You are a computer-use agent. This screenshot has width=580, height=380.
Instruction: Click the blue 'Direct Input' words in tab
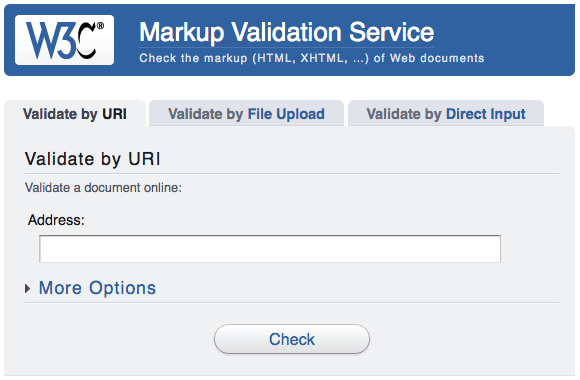(x=486, y=114)
